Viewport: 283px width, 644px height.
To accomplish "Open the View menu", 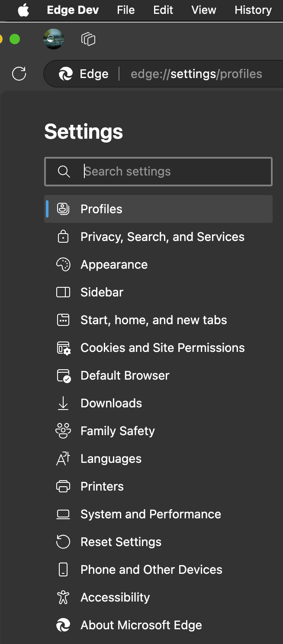I will point(203,10).
